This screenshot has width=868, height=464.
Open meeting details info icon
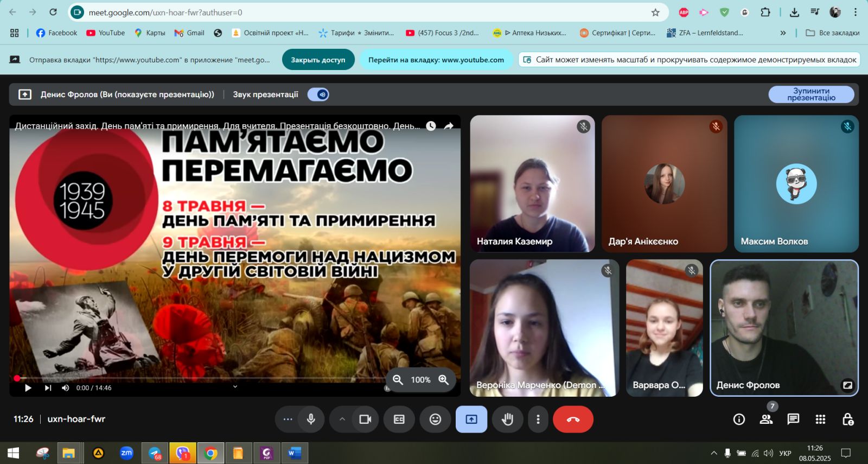(x=739, y=419)
